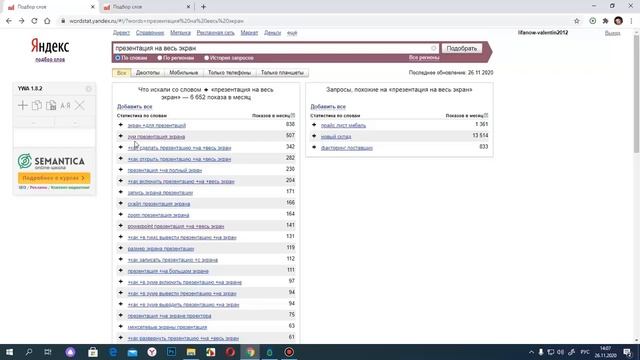Image resolution: width=640 pixels, height=360 pixels.
Task: Select the 'По регионам' radio button
Action: click(160, 58)
